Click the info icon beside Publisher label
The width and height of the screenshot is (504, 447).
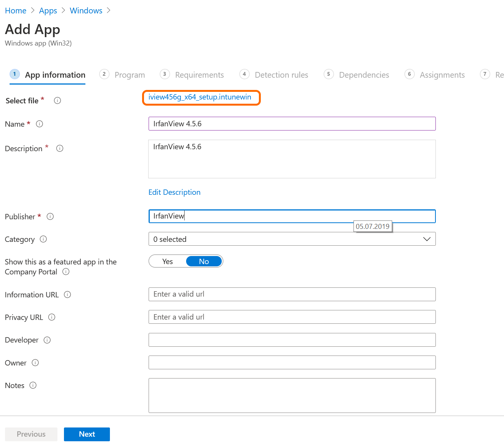(x=50, y=217)
